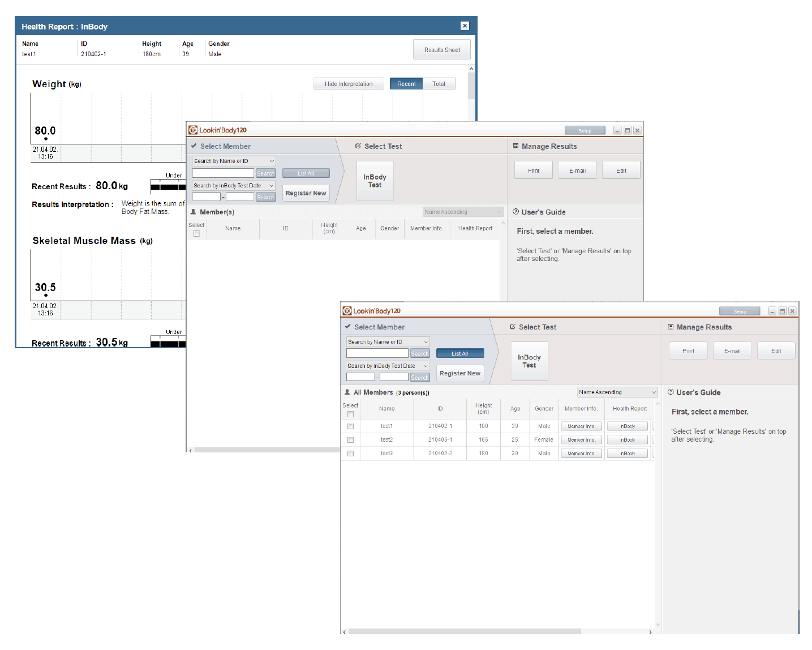Image resolution: width=812 pixels, height=650 pixels.
Task: Toggle the select-all checkbox in front window
Action: 350,414
